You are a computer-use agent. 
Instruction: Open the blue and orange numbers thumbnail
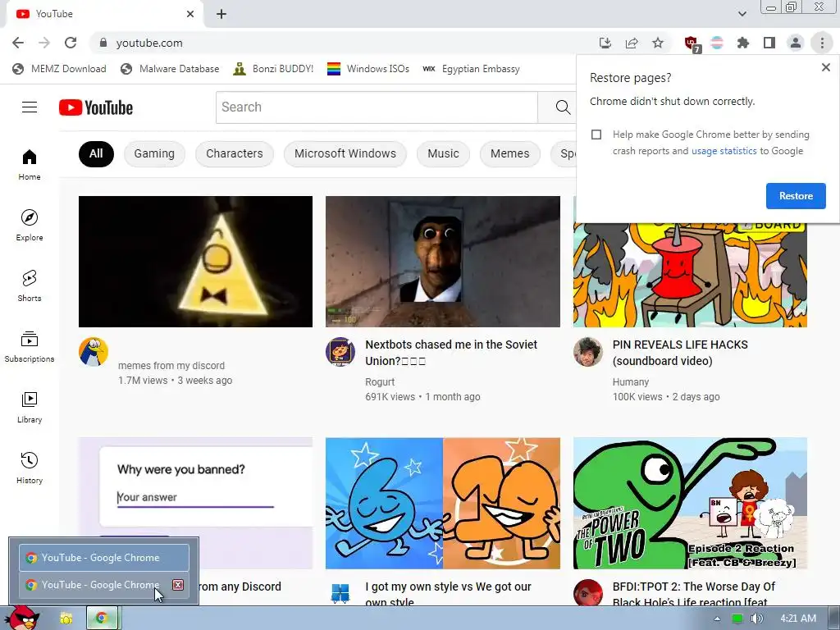coord(442,503)
